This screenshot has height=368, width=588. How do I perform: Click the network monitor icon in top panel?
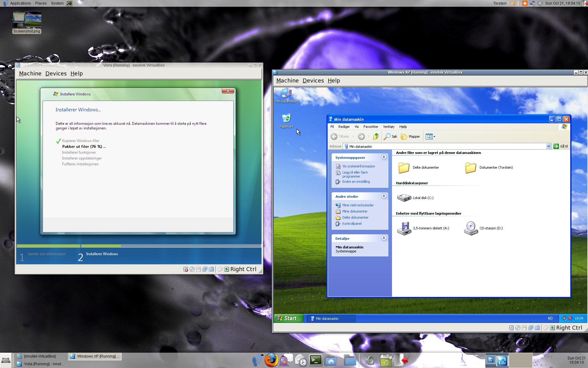[532, 3]
